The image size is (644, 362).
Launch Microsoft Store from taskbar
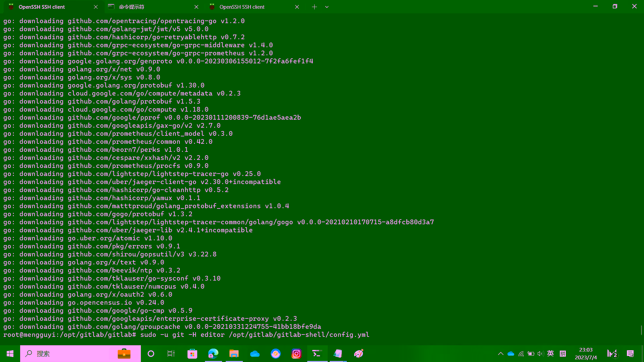[x=192, y=354]
